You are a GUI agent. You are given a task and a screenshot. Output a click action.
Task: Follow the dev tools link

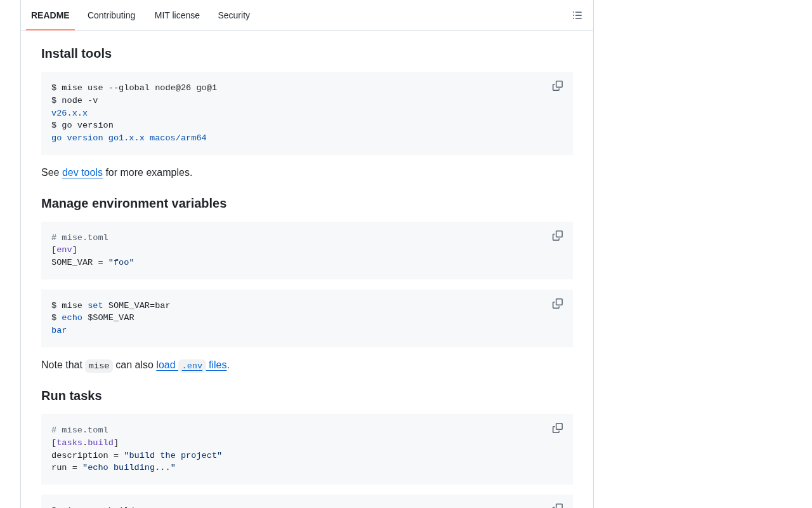click(82, 173)
